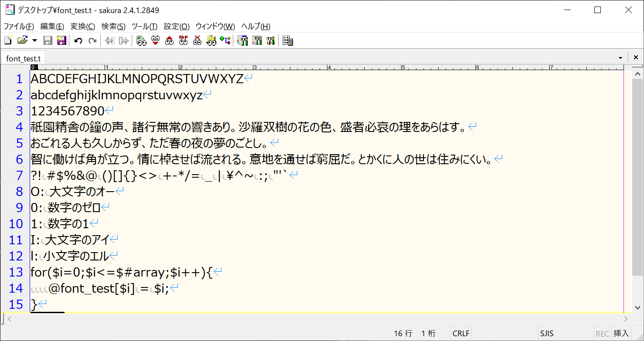Click the sakura app icon in title bar
Viewport: 644px width, 341px height.
click(10, 10)
